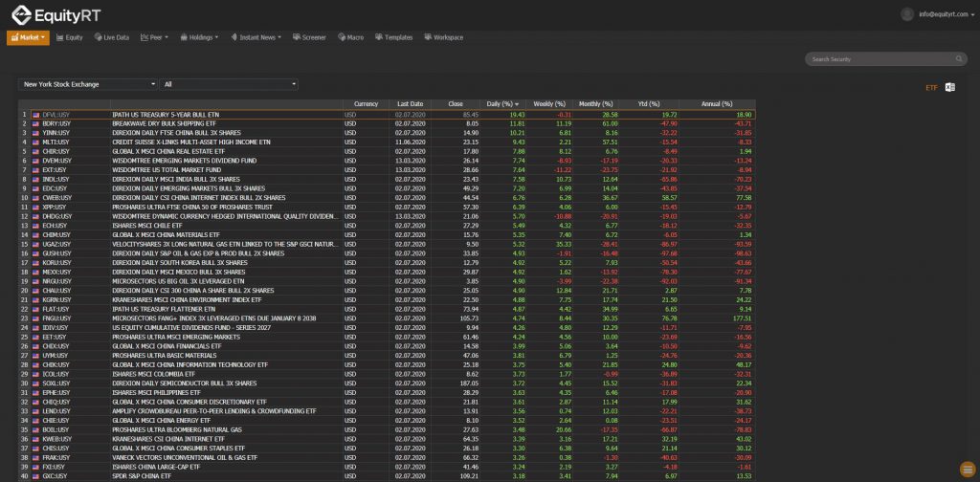This screenshot has height=482, width=980.
Task: Sort by Last Date column
Action: pos(410,104)
